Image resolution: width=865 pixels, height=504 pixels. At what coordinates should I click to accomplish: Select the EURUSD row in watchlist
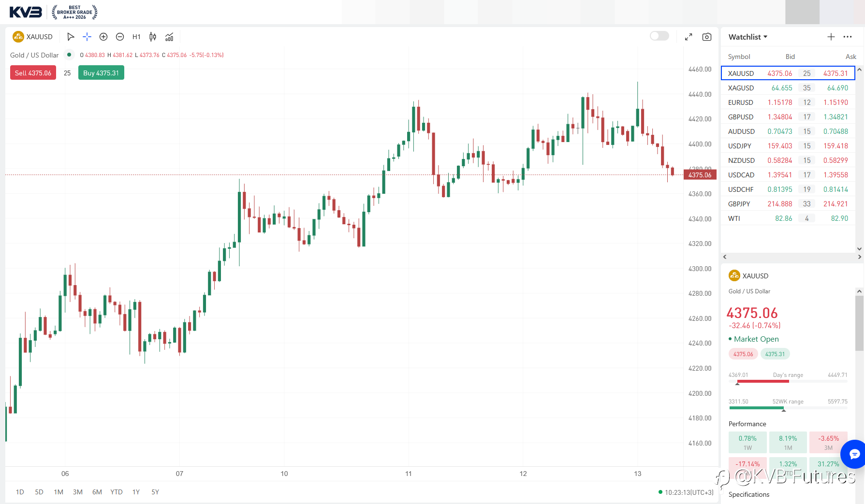788,102
